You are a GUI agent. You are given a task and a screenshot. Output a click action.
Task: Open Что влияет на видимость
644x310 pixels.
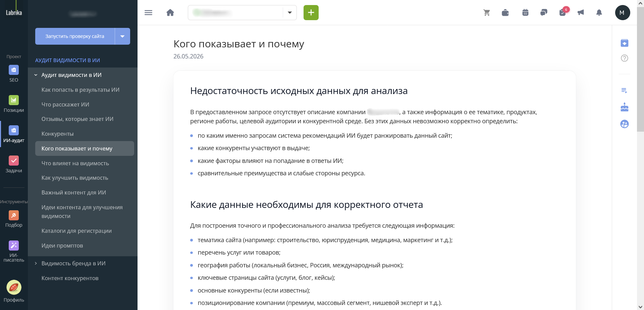point(75,163)
